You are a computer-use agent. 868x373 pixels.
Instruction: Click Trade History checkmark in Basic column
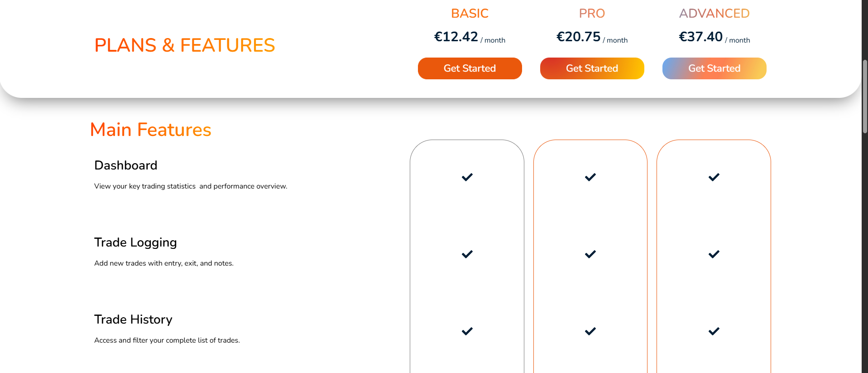click(x=467, y=331)
